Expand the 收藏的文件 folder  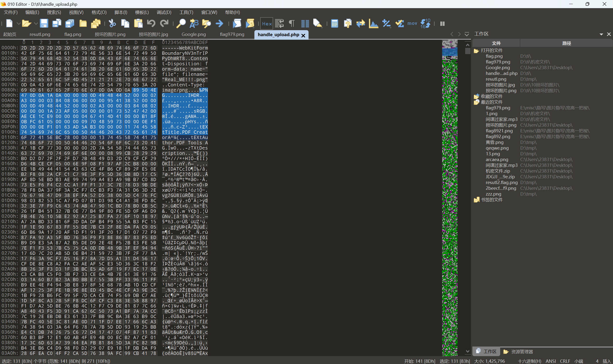(x=476, y=96)
